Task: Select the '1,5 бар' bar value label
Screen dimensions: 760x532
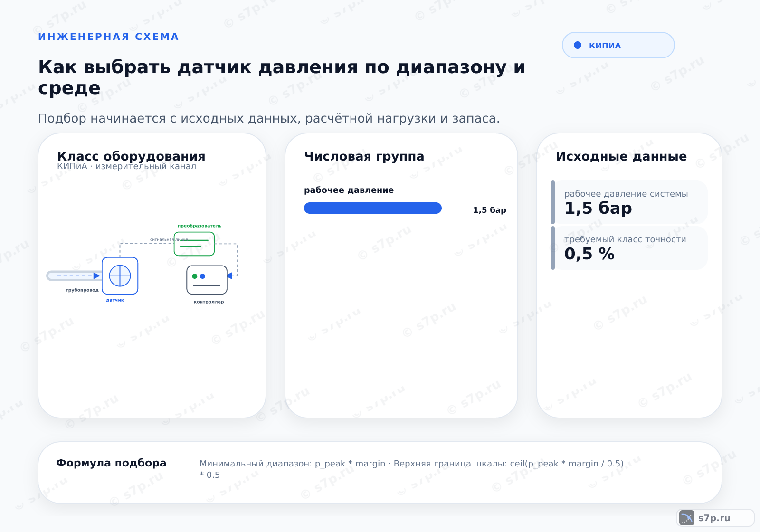Action: 490,210
